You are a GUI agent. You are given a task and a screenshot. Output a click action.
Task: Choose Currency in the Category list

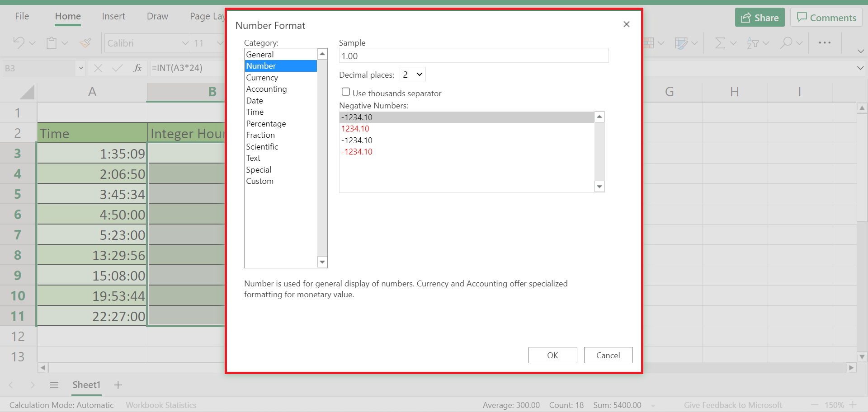pos(262,78)
